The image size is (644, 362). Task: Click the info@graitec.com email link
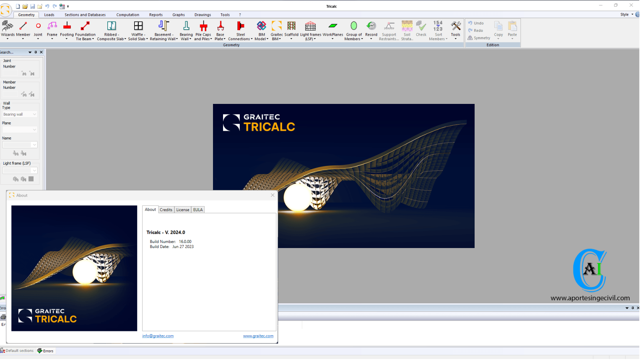(x=158, y=336)
